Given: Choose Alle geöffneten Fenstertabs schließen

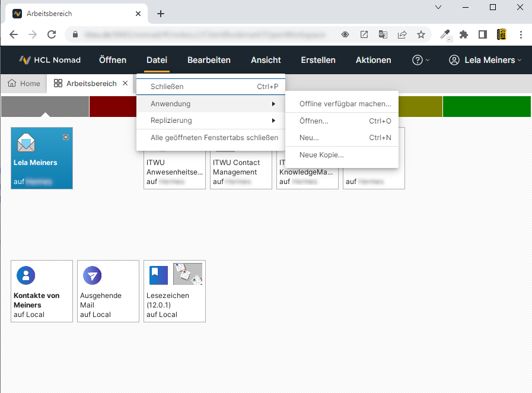Looking at the screenshot, I should coord(211,138).
